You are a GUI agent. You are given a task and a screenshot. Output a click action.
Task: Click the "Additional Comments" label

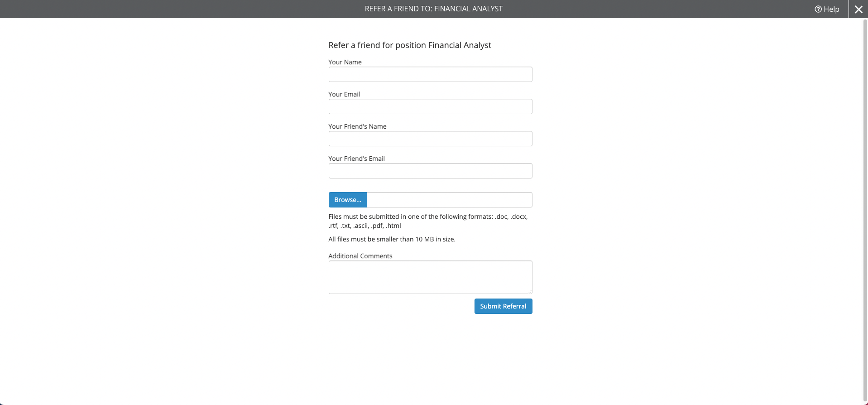(x=360, y=256)
